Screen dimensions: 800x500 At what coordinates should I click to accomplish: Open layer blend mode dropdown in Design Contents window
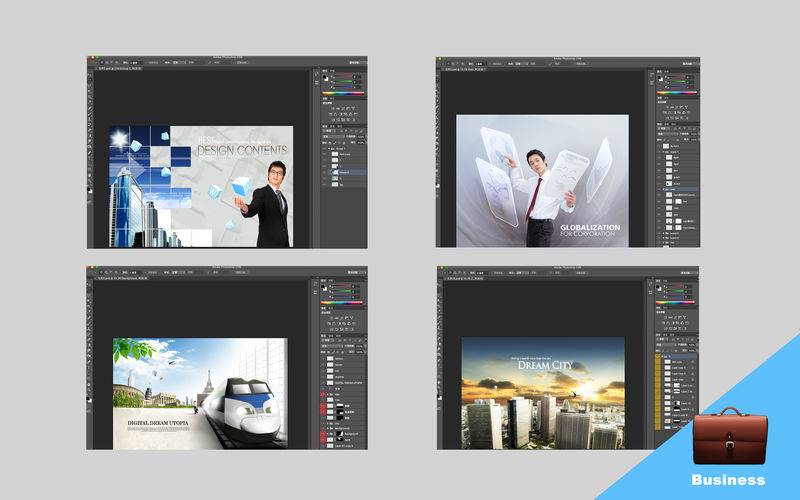333,137
